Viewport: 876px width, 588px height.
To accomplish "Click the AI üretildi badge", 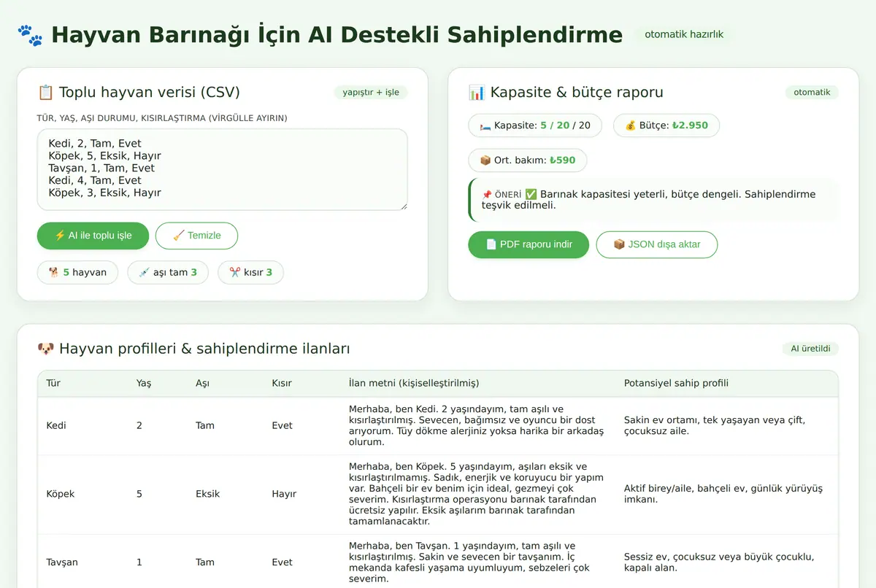I will coord(810,349).
